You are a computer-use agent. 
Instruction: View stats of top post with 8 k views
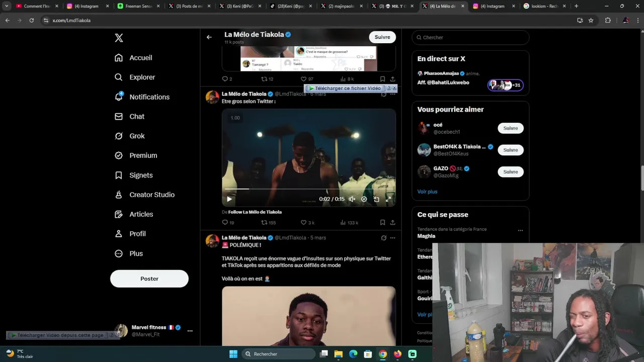[x=347, y=79]
